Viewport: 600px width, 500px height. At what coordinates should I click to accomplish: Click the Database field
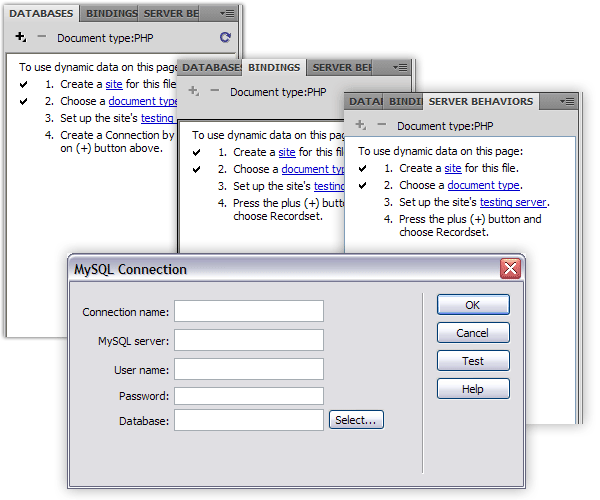[x=249, y=420]
